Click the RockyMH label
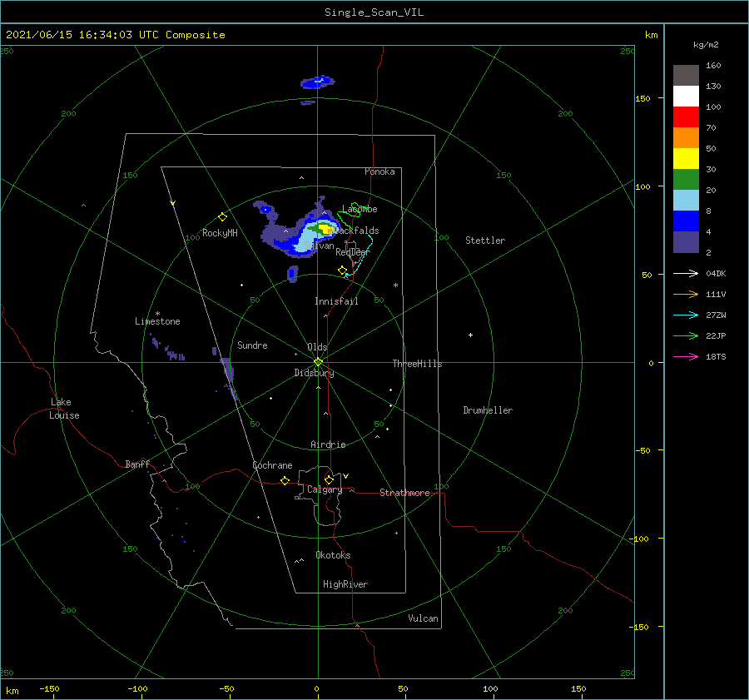This screenshot has height=700, width=749. [x=220, y=233]
